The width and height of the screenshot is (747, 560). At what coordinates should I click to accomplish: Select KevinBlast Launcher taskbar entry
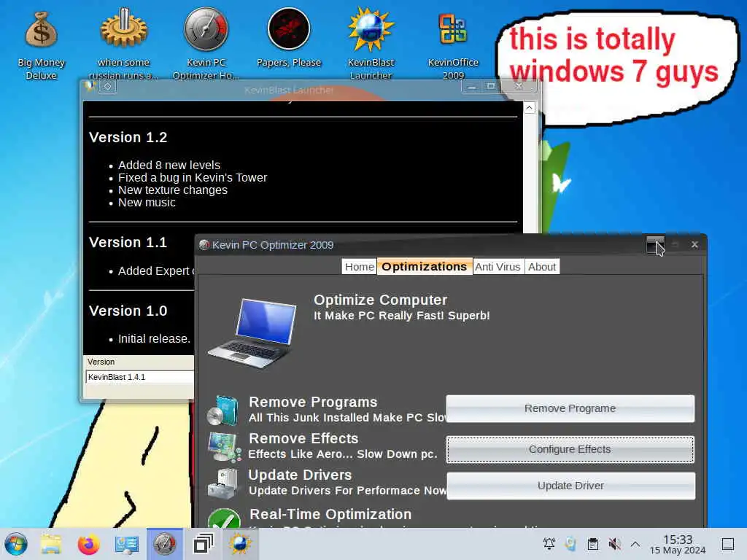240,544
